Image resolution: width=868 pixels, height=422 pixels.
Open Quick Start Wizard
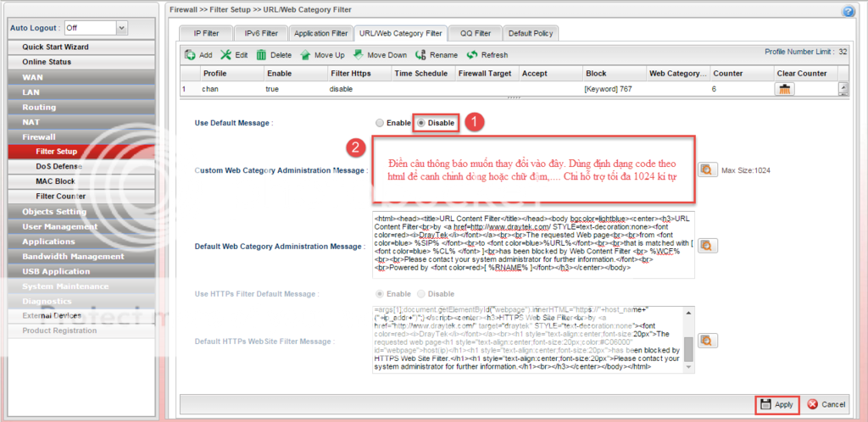point(81,47)
